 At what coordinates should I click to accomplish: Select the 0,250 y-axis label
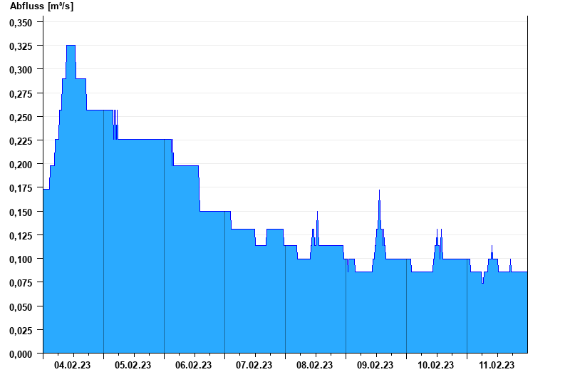pyautogui.click(x=21, y=118)
